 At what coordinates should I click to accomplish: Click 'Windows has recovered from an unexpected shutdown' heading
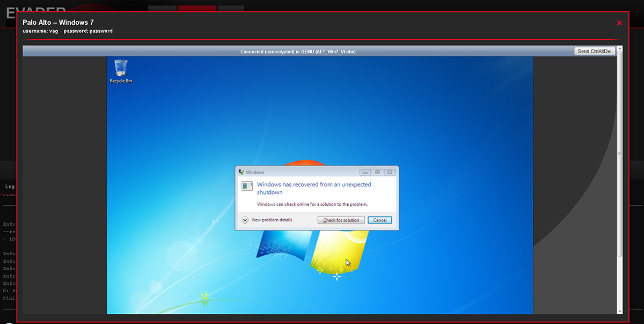coord(314,188)
